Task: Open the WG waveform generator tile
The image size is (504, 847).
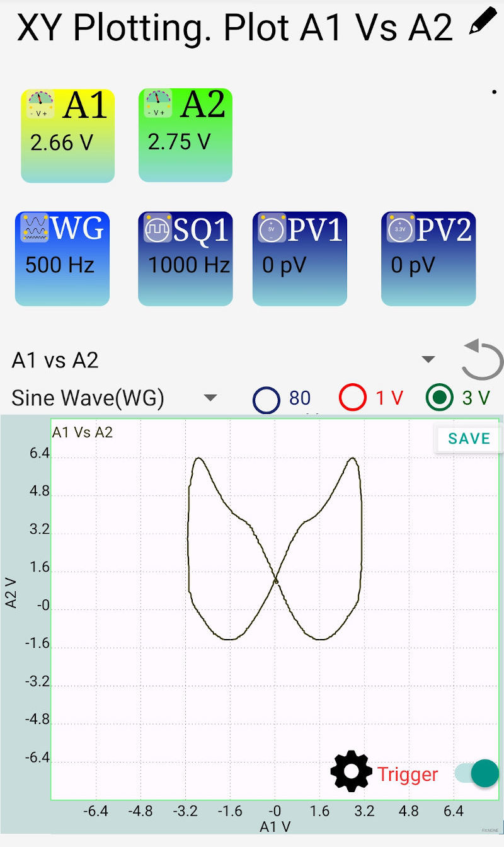Action: tap(62, 258)
